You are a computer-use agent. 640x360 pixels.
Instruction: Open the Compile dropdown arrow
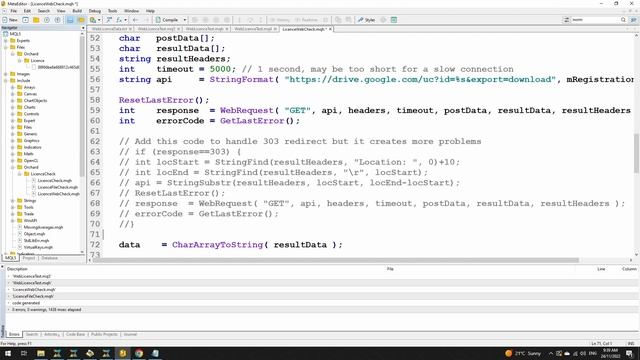coord(184,20)
